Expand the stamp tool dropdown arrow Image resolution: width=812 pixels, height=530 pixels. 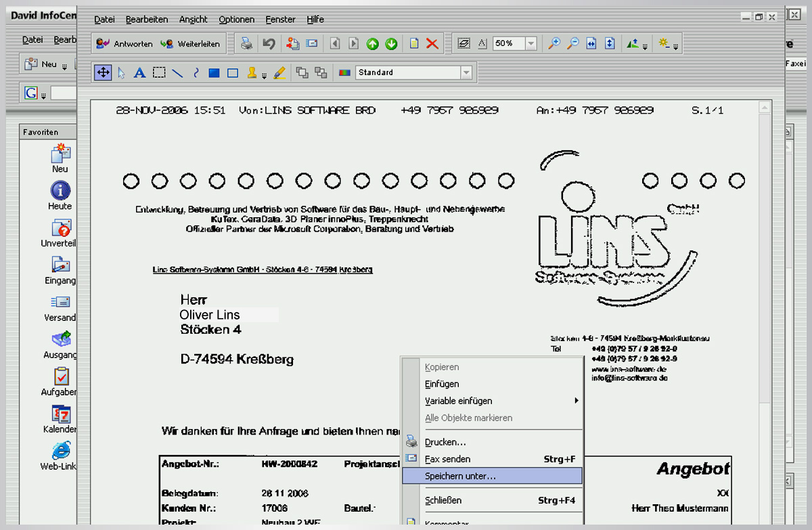(x=264, y=74)
